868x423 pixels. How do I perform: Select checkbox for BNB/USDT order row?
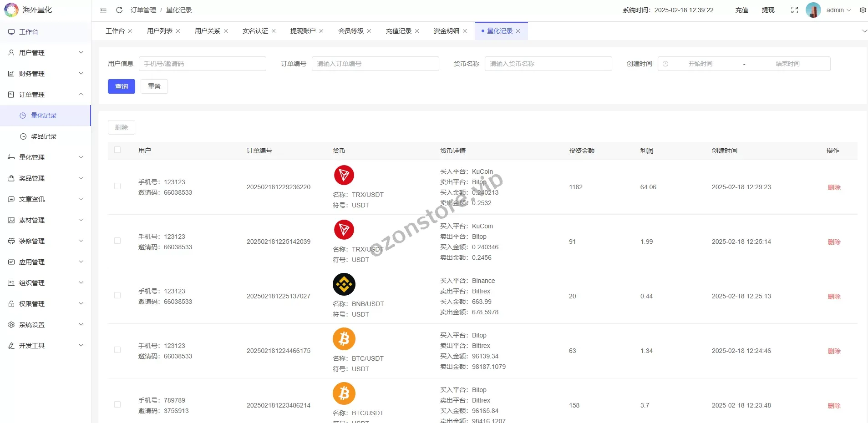click(117, 296)
